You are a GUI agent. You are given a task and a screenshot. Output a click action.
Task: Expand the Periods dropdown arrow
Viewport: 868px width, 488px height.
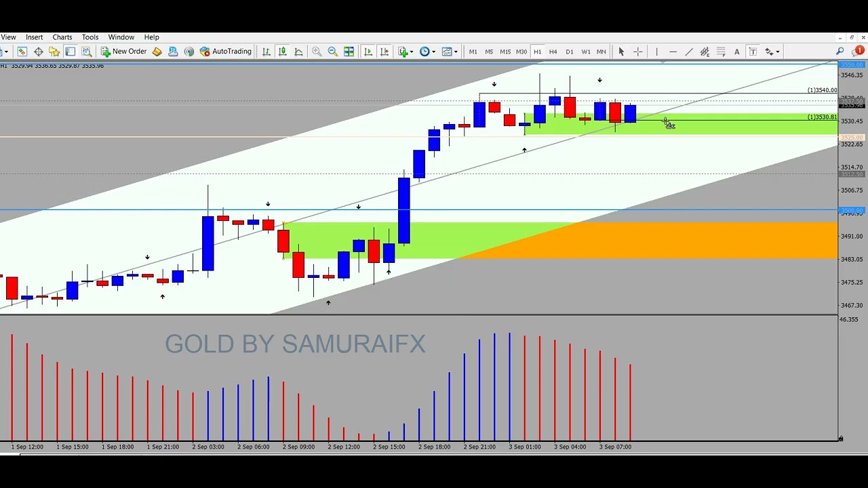pyautogui.click(x=433, y=52)
